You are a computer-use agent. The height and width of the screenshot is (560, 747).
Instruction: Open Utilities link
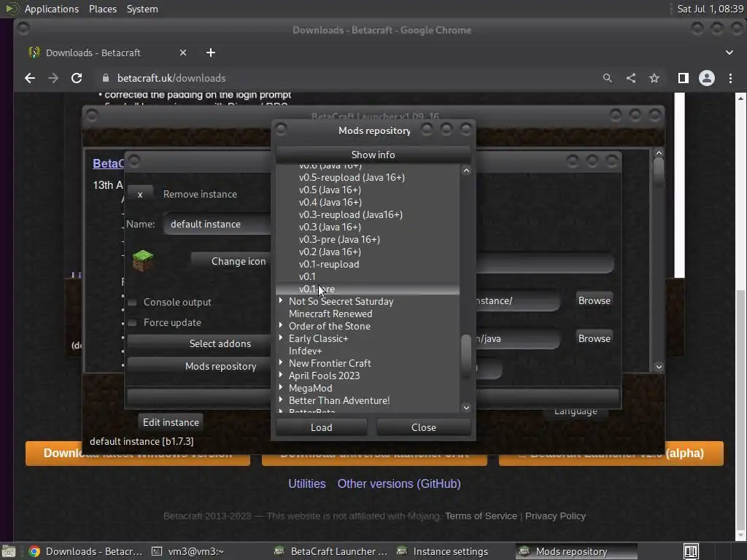307,484
